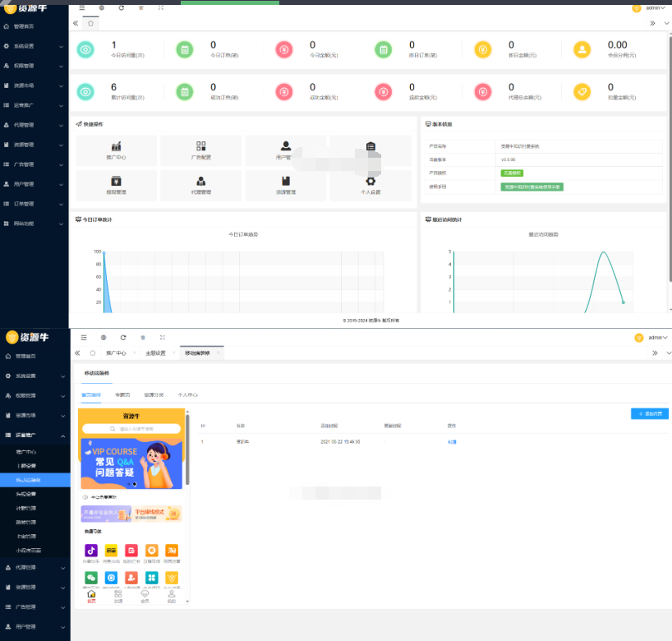Click the 编辑 link in the table row

[452, 441]
